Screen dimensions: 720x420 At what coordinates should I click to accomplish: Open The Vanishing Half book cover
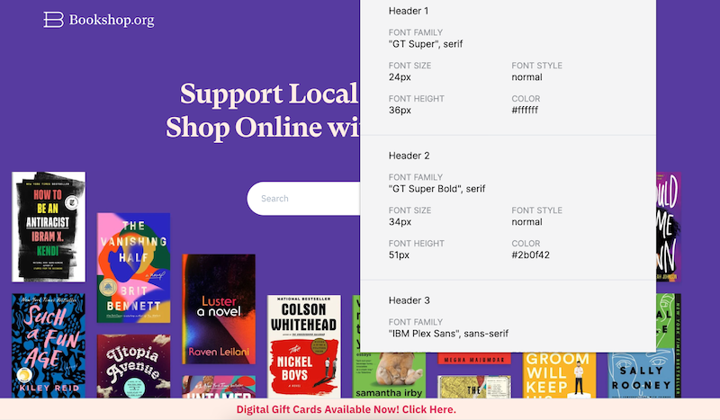(134, 268)
